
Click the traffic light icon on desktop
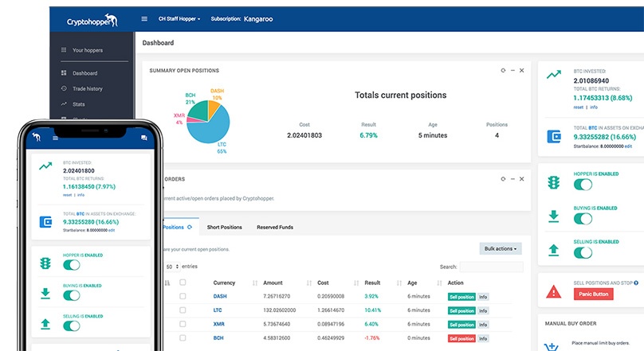tap(554, 181)
